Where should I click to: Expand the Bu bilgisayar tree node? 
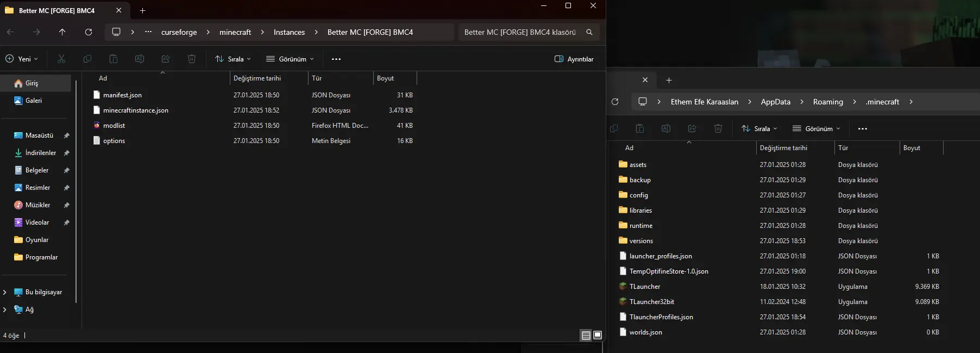(5, 292)
